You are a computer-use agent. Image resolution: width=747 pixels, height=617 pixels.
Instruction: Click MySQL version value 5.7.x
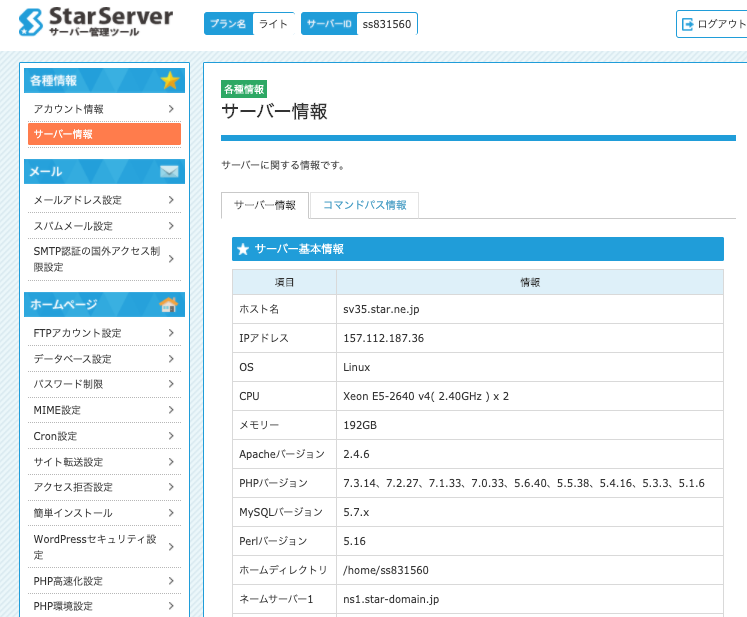pos(356,512)
